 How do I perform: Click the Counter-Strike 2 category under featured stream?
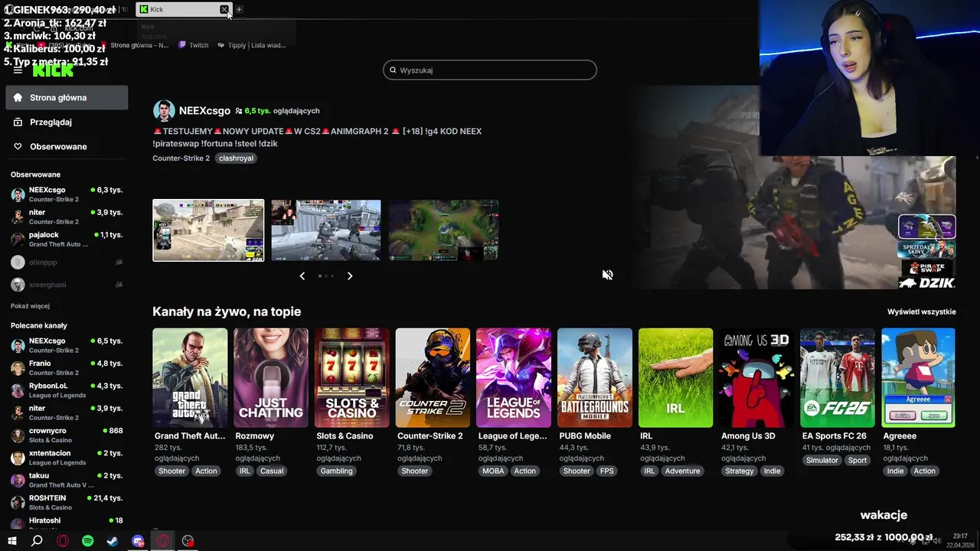click(181, 158)
